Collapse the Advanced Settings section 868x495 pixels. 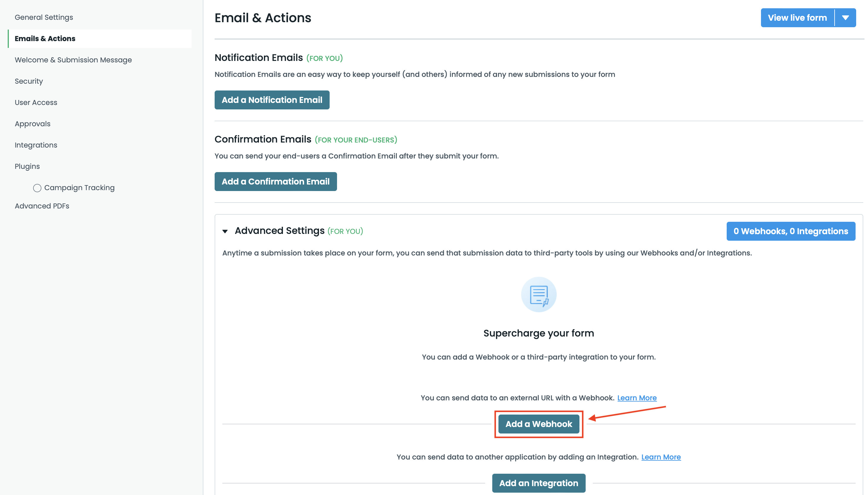coord(225,231)
